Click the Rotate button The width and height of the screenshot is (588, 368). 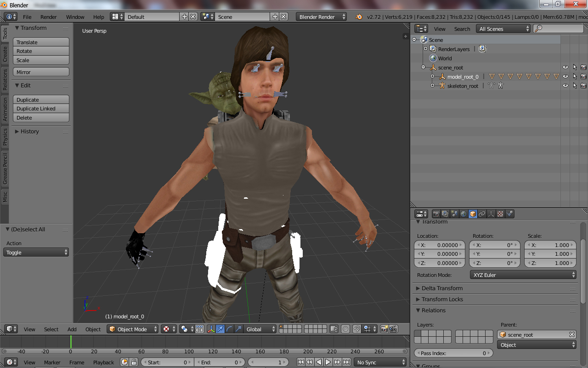(41, 51)
